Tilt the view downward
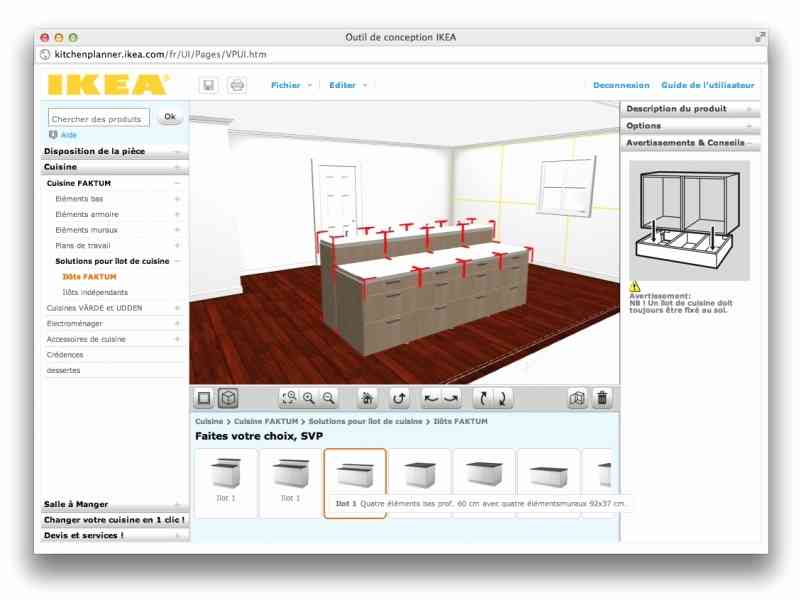The image size is (800, 600). [x=502, y=398]
